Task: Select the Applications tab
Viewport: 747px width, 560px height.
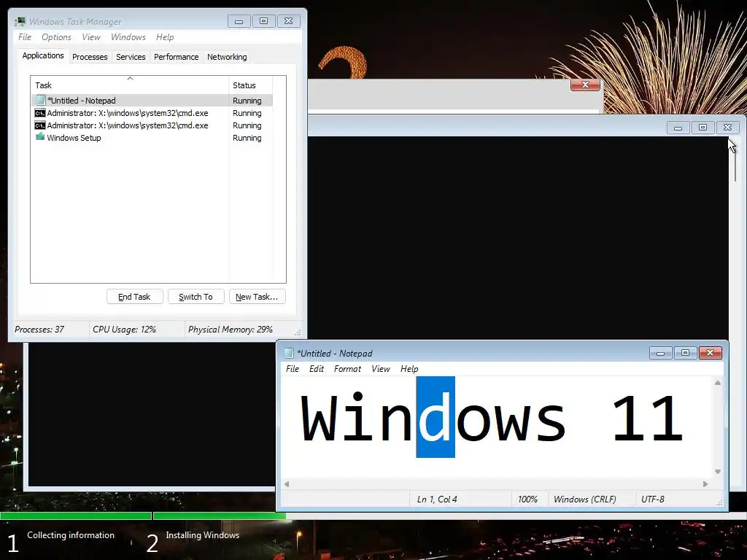Action: (x=43, y=55)
